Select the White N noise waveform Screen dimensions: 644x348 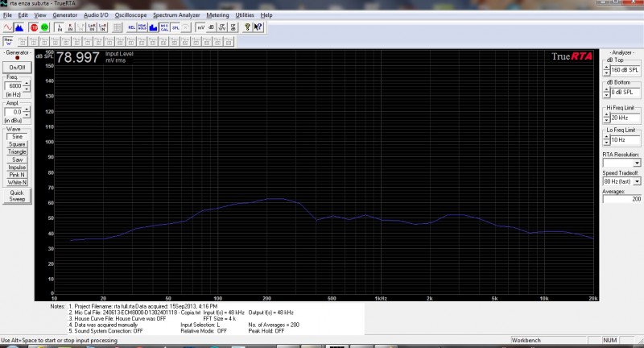click(17, 182)
